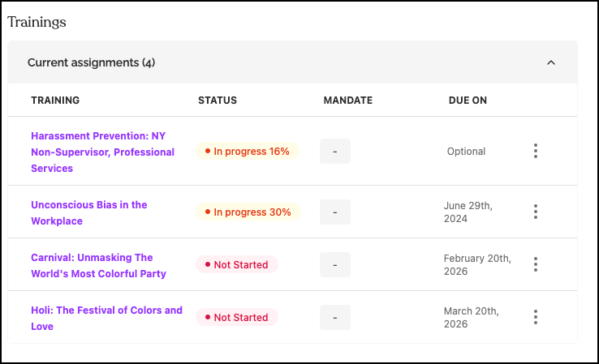This screenshot has width=599, height=364.
Task: Click the June 29th, 2024 due date
Action: [467, 212]
